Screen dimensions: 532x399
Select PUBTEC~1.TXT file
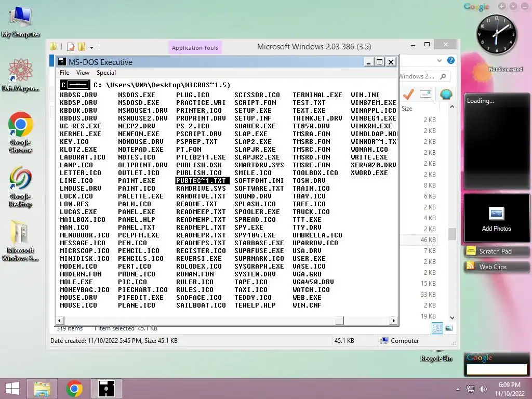pyautogui.click(x=203, y=181)
